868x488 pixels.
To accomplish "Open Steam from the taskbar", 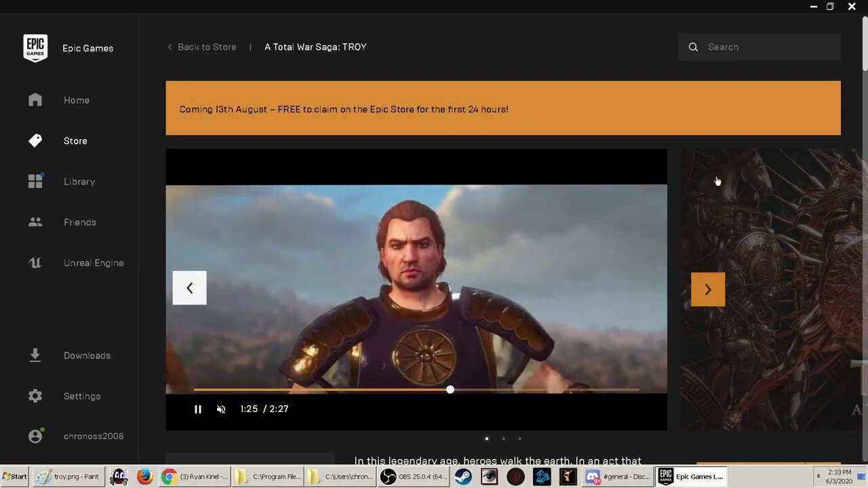I will 463,476.
